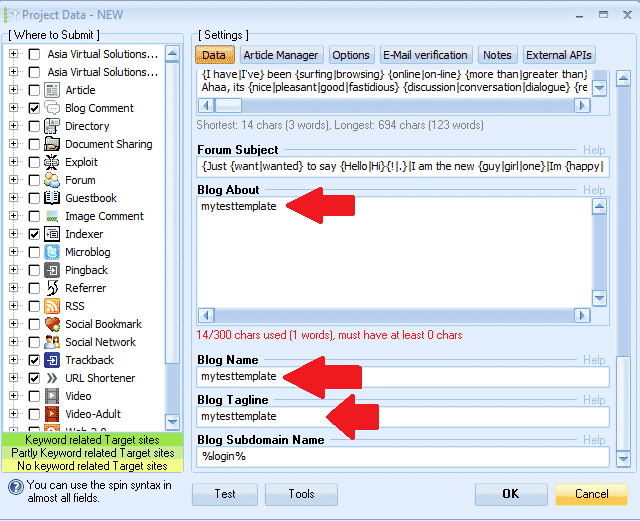Open the E-Mail verification tab
Screen dimensions: 640x521
tap(424, 55)
